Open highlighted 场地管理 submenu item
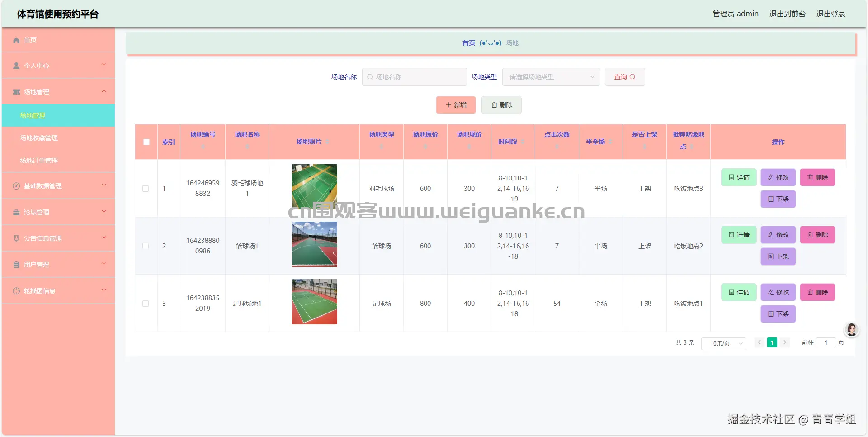Image resolution: width=868 pixels, height=437 pixels. (x=58, y=115)
